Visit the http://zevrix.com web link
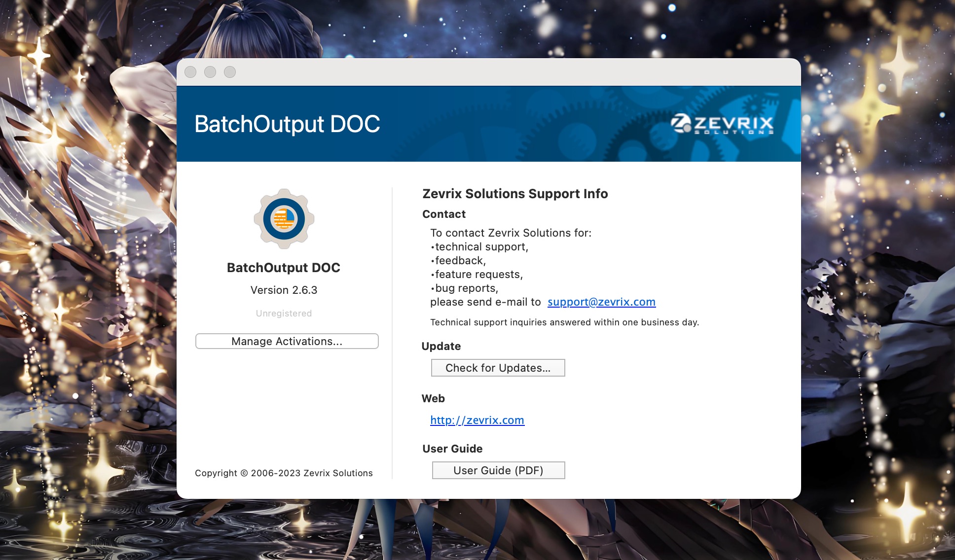 (x=477, y=420)
